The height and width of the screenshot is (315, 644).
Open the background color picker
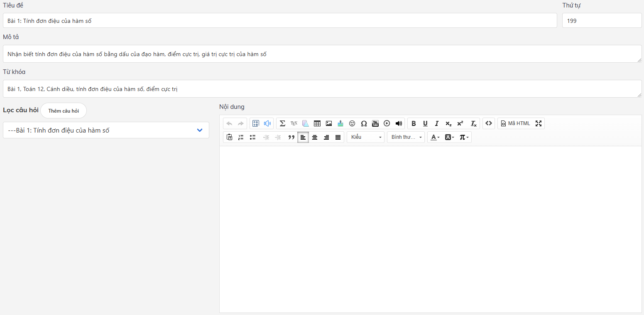(x=449, y=137)
